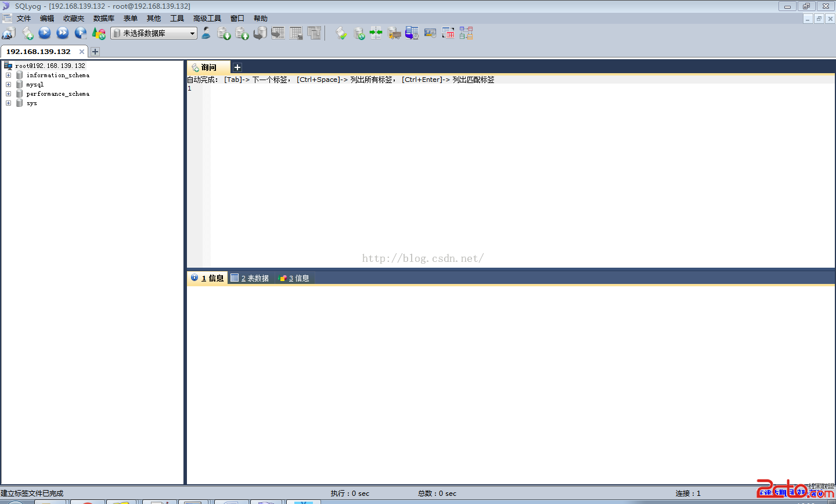Screen dimensions: 836x504
Task: Expand the sys database node
Action: click(x=8, y=103)
